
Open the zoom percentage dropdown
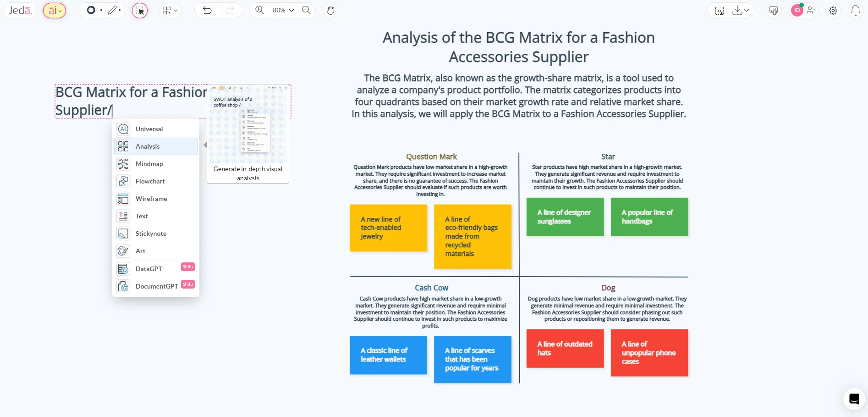281,10
